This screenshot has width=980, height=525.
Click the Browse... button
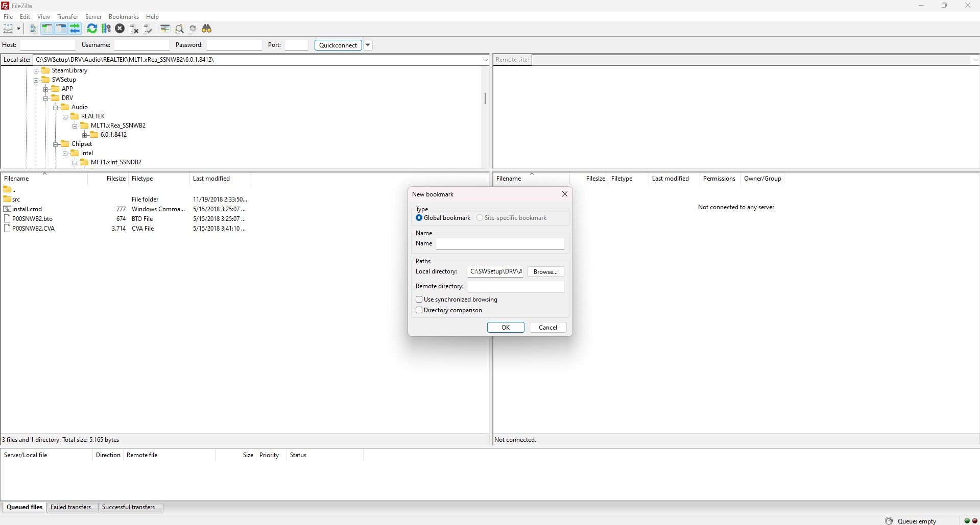tap(545, 272)
